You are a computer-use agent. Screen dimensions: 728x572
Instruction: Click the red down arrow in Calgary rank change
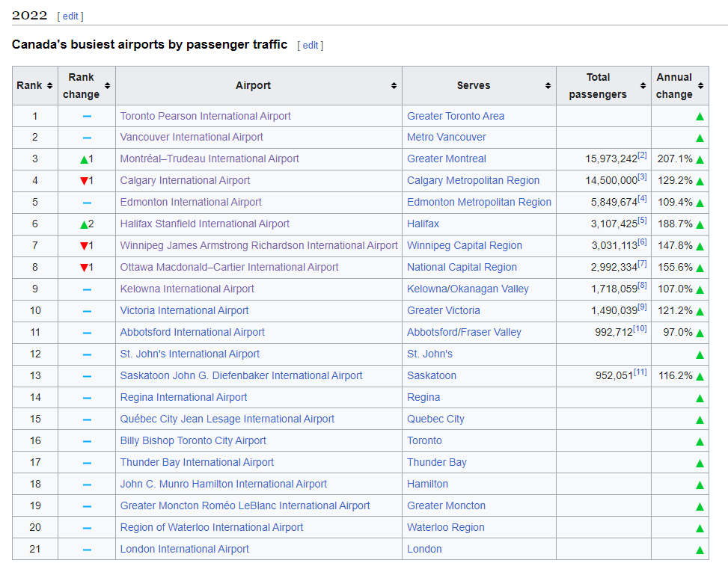tap(84, 181)
